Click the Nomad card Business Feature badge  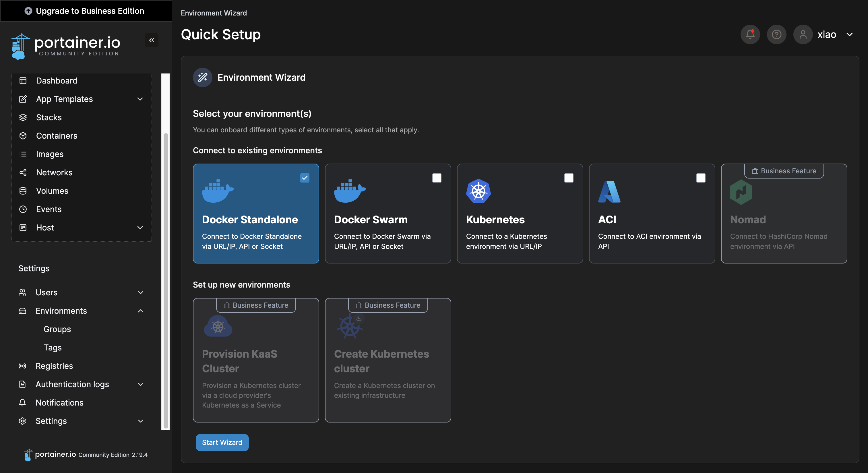[x=784, y=171]
